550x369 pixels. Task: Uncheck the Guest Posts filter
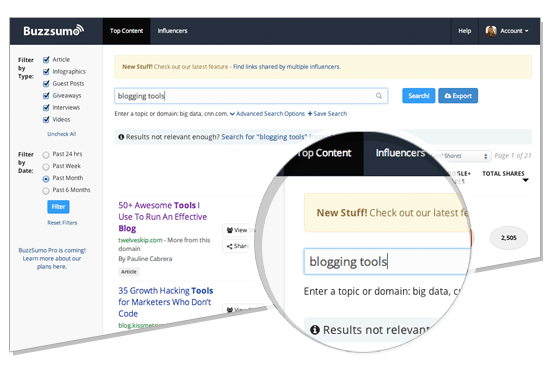[x=46, y=84]
